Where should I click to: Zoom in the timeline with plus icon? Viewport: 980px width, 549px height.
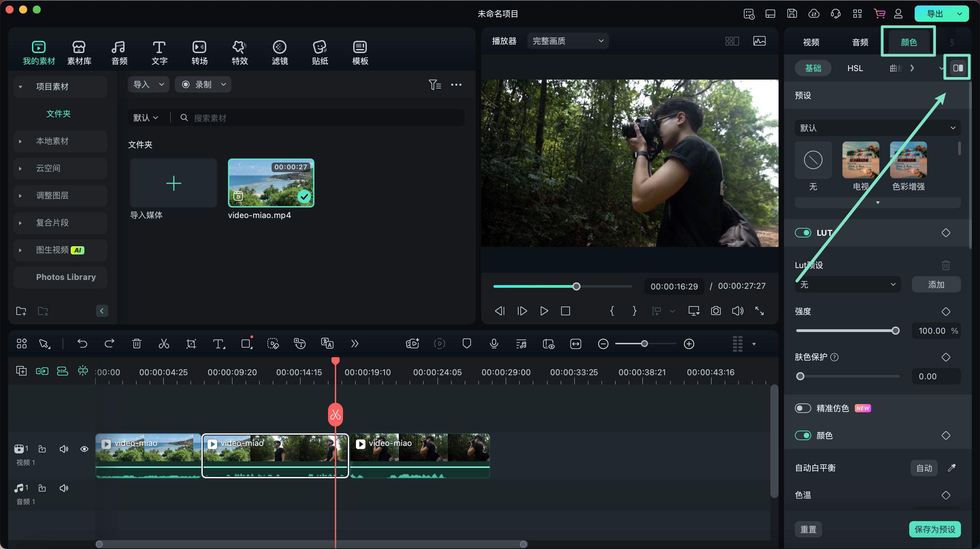tap(689, 344)
